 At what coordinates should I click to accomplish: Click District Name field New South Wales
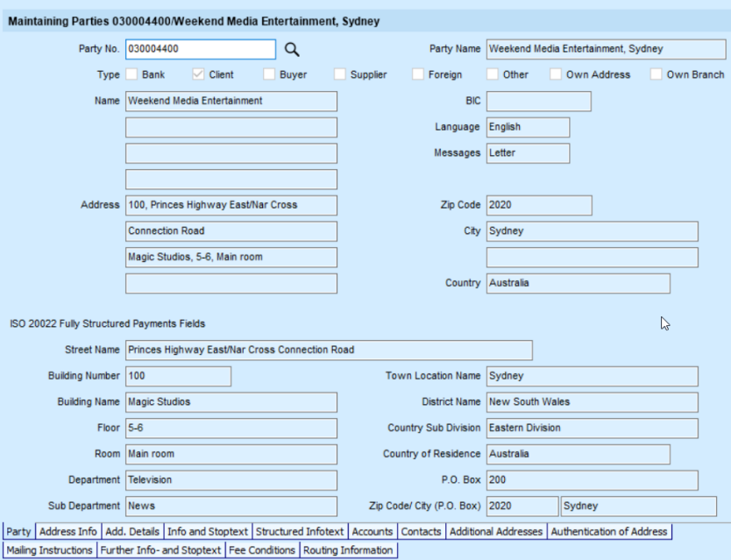coord(592,402)
